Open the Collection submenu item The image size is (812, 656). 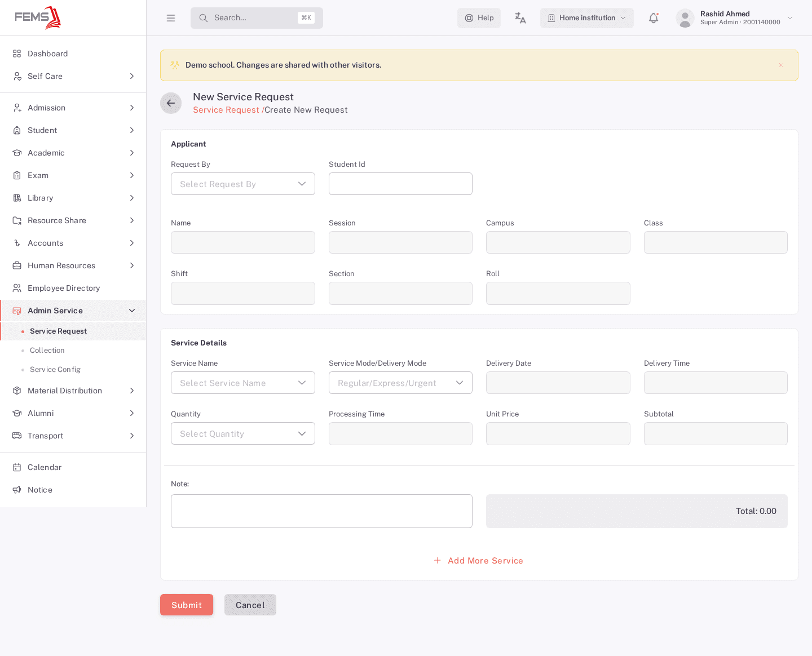[x=73, y=351]
